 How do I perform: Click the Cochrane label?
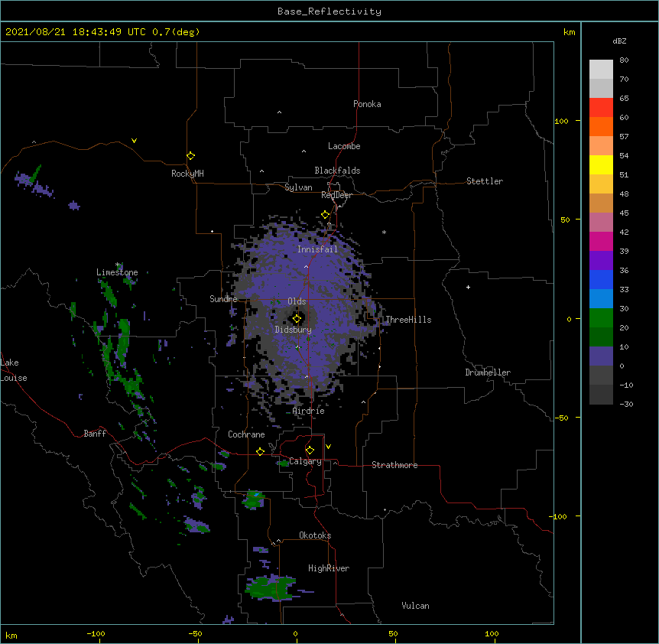[246, 434]
